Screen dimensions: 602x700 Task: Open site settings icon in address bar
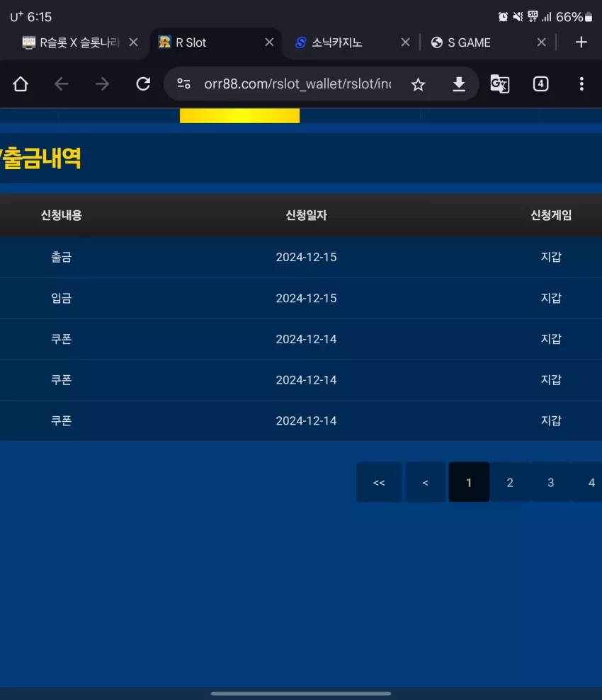183,84
